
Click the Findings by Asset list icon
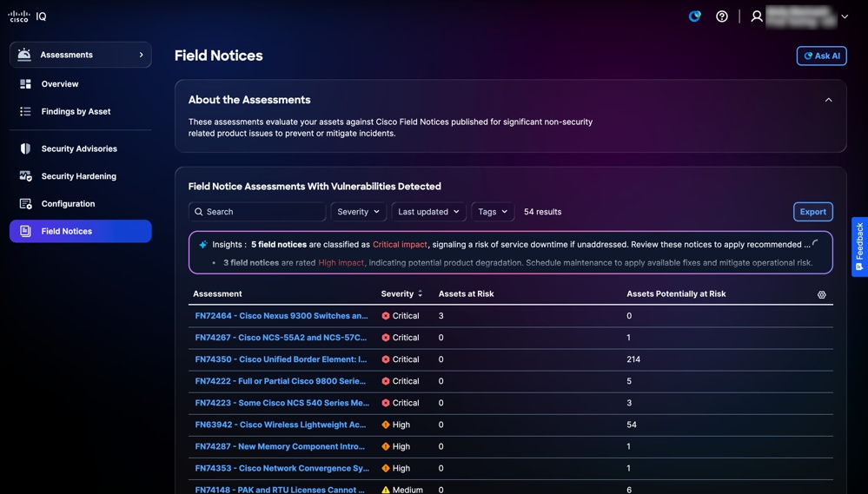click(x=25, y=112)
